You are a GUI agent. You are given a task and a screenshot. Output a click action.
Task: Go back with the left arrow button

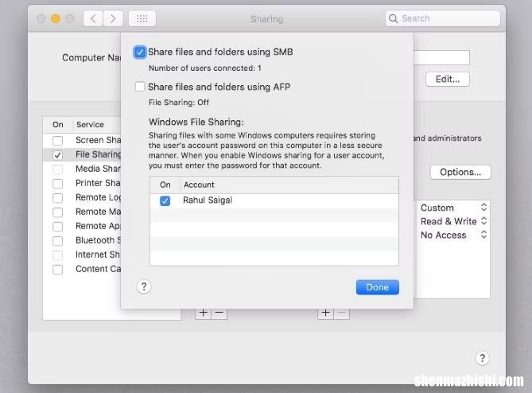pyautogui.click(x=93, y=18)
